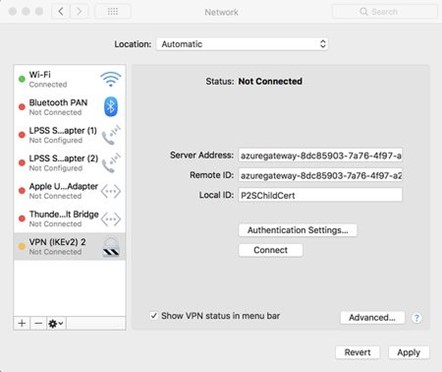Click the Server Address field

click(320, 156)
